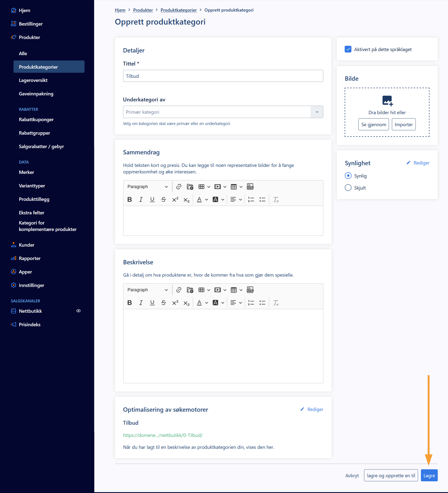Click Rediger link in Synlighet panel
Image resolution: width=448 pixels, height=493 pixels.
(418, 163)
